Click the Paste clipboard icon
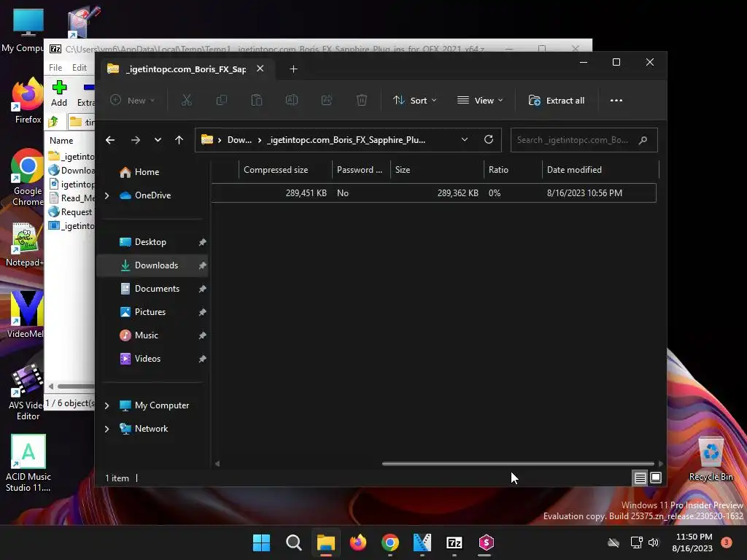 tap(257, 101)
